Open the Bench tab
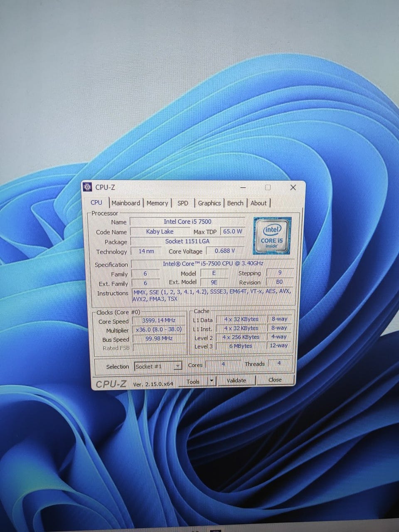 click(x=235, y=203)
